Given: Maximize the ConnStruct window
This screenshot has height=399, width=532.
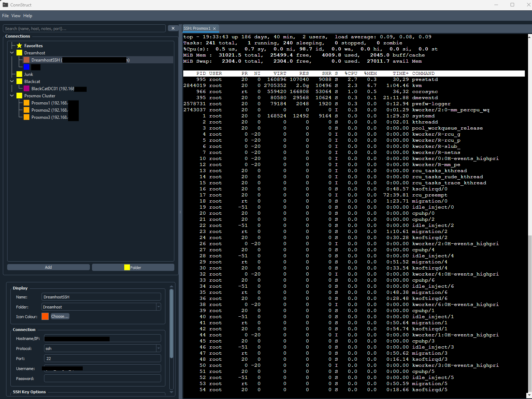Looking at the screenshot, I should coord(512,5).
